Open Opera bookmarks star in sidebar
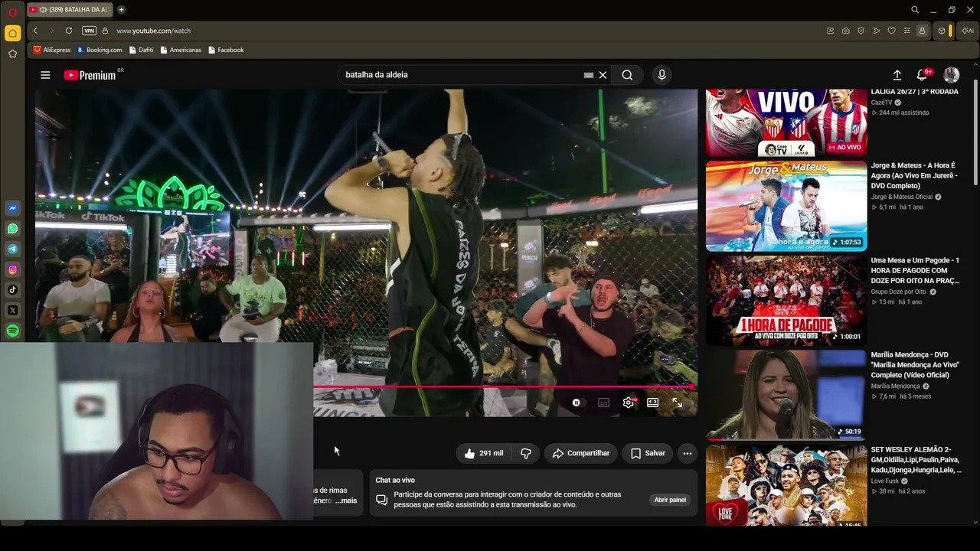 tap(12, 54)
